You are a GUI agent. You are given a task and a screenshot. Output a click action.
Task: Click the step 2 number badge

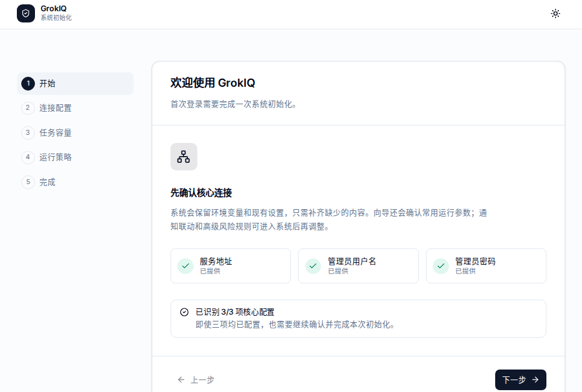coord(28,108)
